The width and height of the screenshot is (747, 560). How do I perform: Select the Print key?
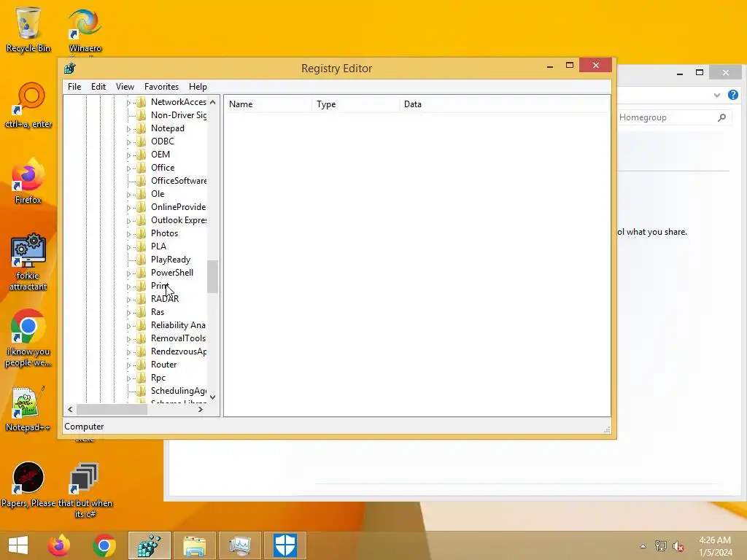click(x=160, y=286)
